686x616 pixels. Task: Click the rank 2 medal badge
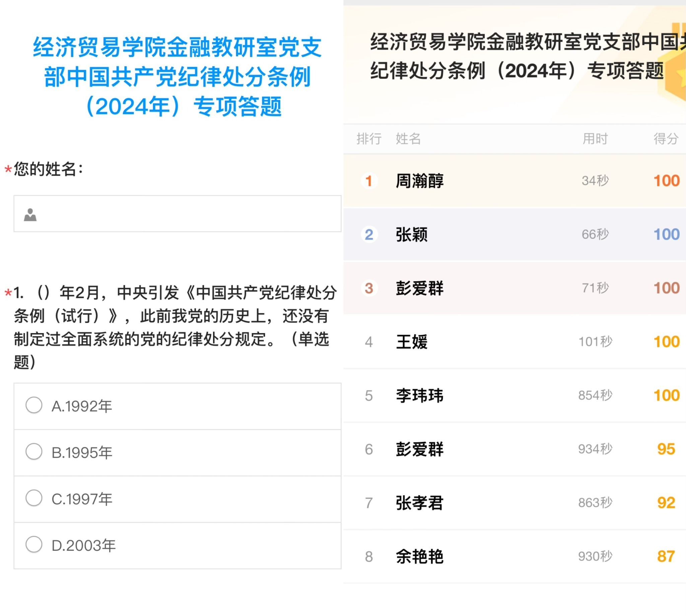(x=369, y=234)
